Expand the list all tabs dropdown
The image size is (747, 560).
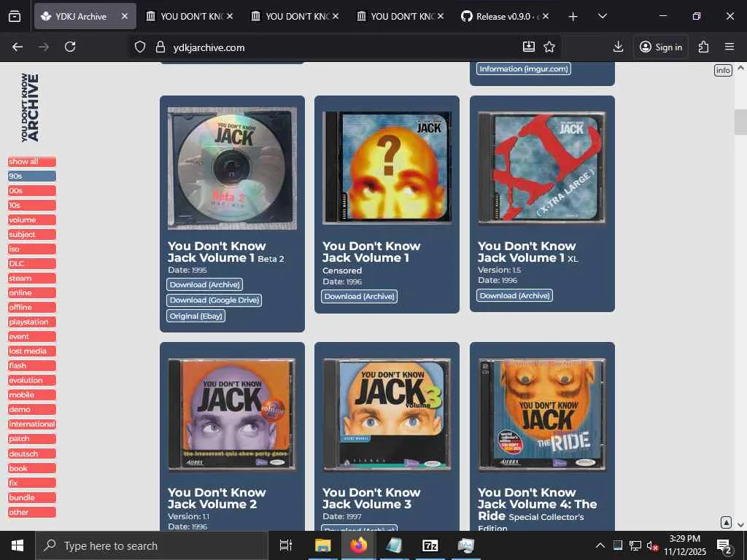coord(602,16)
